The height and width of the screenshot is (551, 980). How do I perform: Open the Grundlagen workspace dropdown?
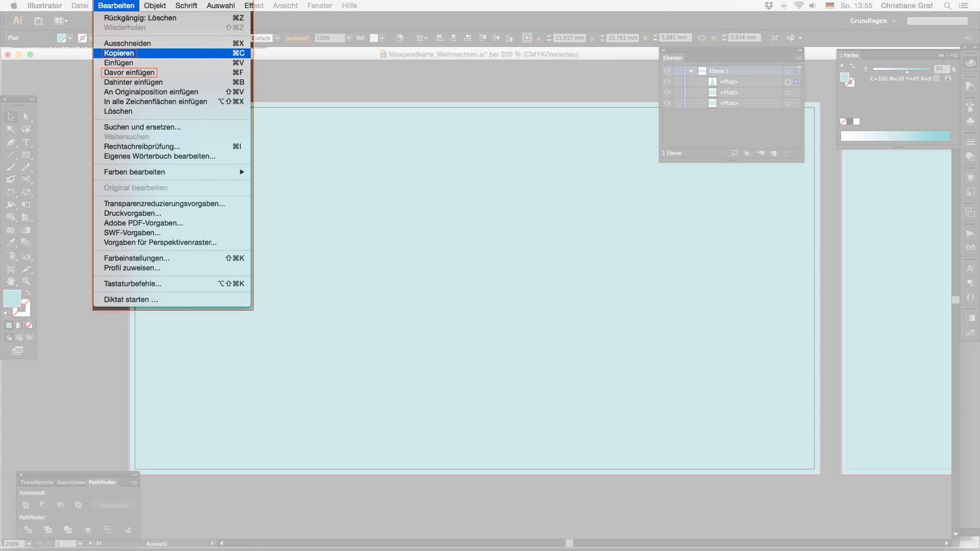coord(872,21)
